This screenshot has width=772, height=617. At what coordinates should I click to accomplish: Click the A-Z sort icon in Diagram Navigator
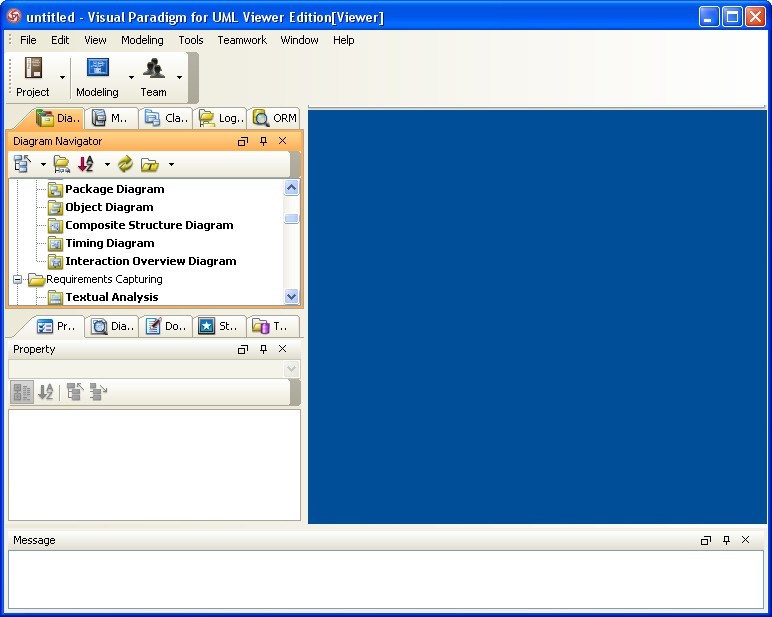pos(86,163)
